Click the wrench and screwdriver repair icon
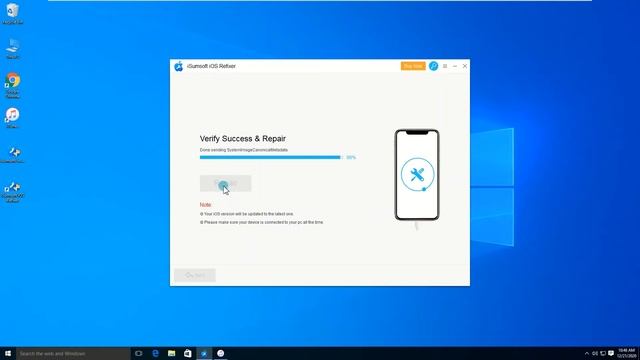Viewport: 640px width, 360px height. click(417, 175)
